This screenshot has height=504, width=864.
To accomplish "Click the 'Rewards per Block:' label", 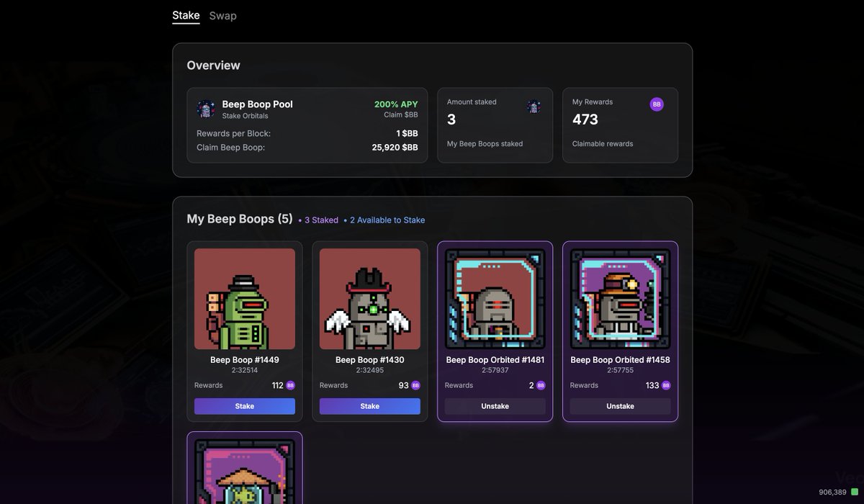I will point(234,134).
